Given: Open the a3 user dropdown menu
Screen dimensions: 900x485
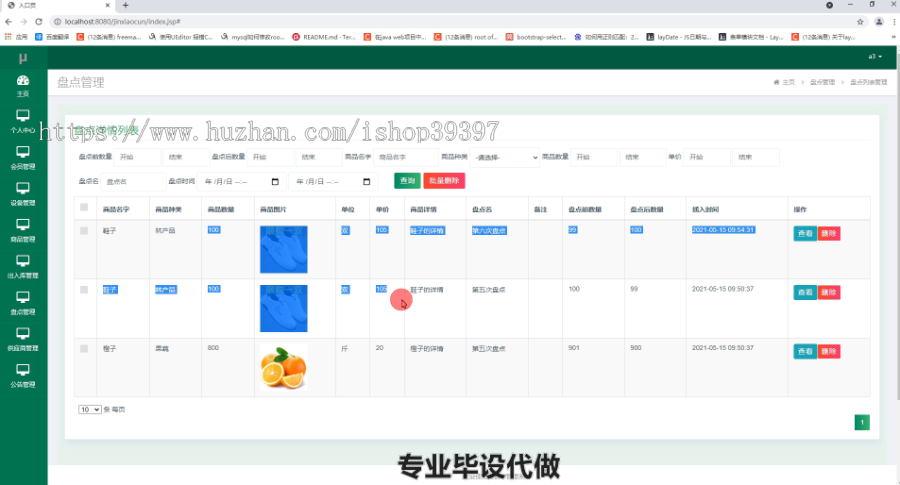Looking at the screenshot, I should pyautogui.click(x=875, y=56).
